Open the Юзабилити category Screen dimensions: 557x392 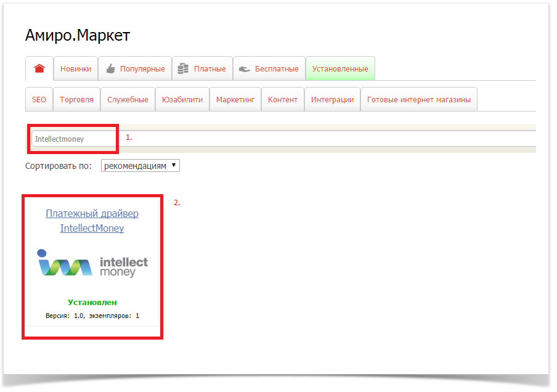pos(182,100)
